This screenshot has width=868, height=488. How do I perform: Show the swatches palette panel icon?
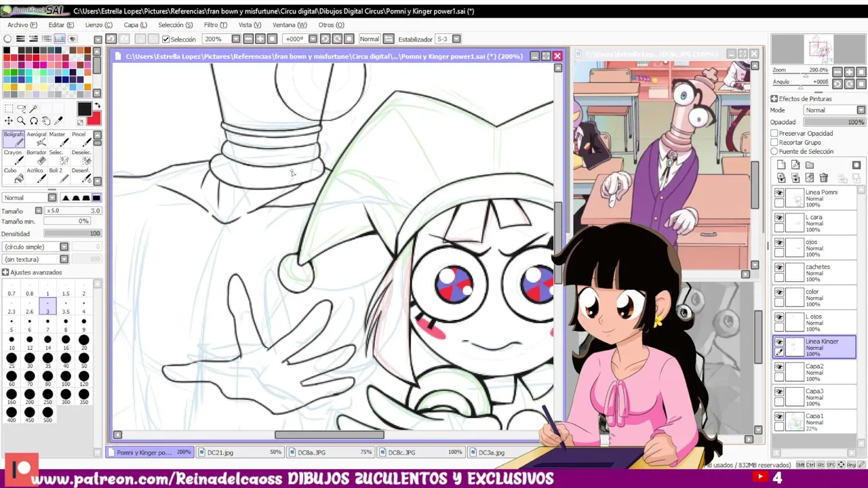pyautogui.click(x=60, y=39)
